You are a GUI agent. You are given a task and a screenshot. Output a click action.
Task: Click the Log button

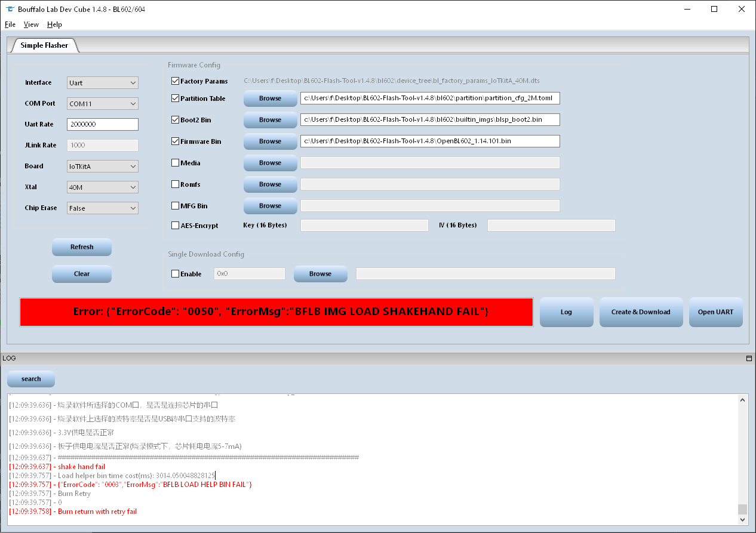click(x=566, y=312)
